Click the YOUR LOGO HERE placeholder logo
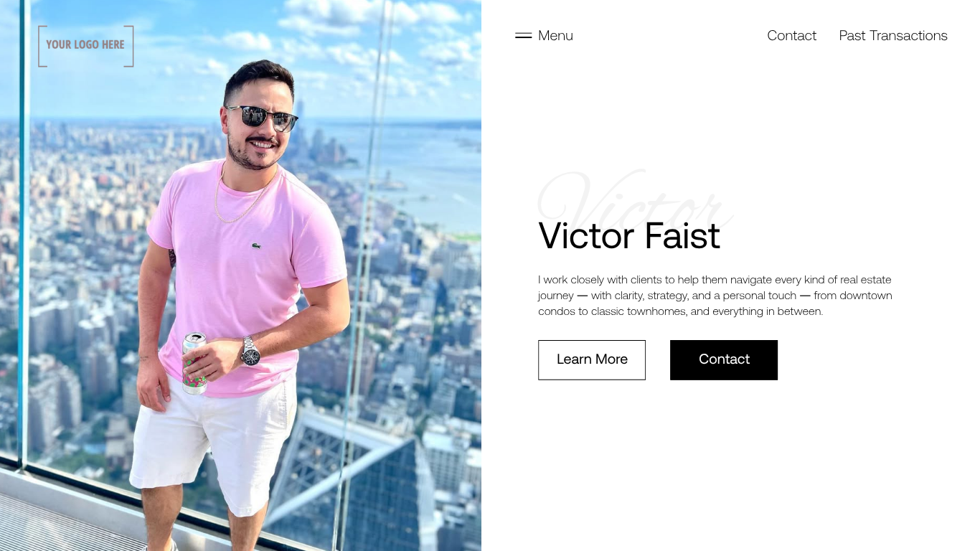980x551 pixels. point(86,46)
